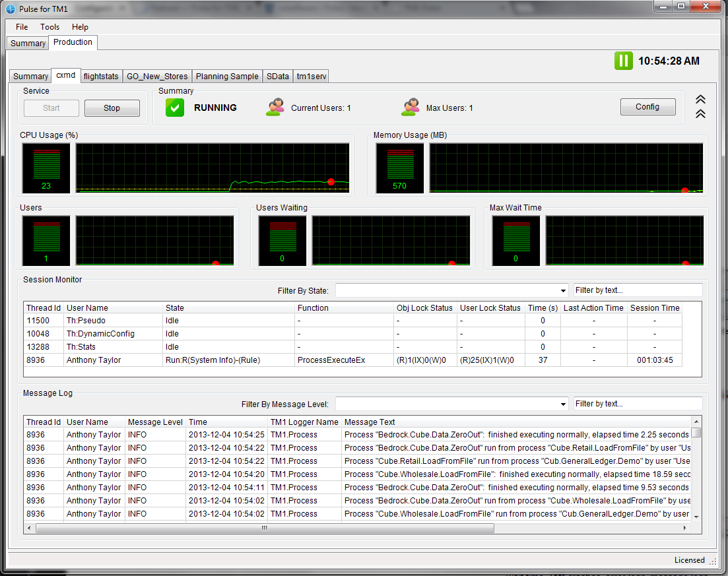
Task: Switch to the SData tab
Action: [278, 76]
